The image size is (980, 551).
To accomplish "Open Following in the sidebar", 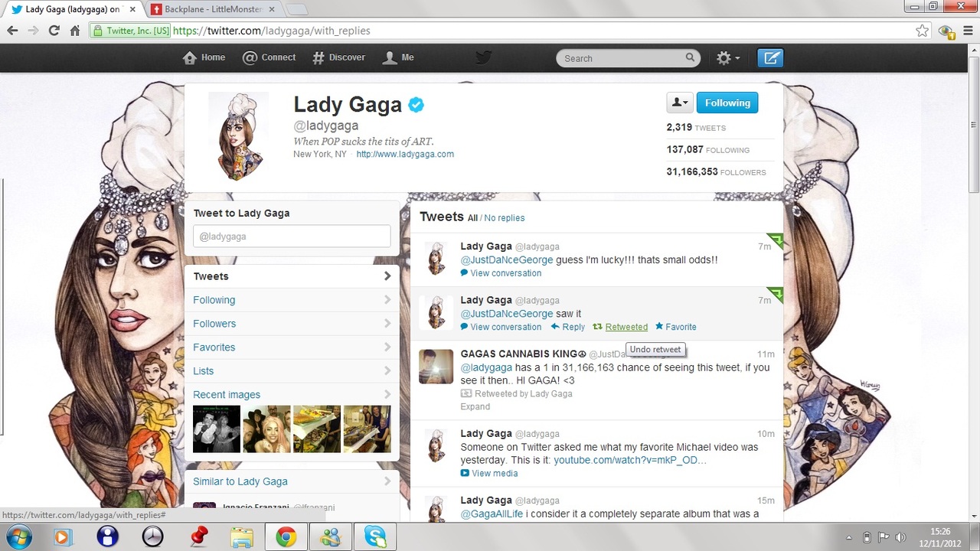I will pos(292,300).
